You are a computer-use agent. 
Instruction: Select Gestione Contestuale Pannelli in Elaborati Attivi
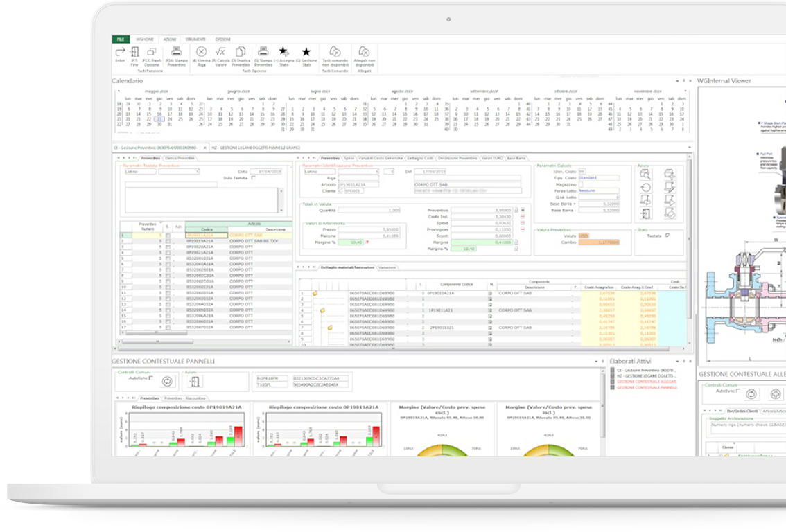pyautogui.click(x=647, y=387)
